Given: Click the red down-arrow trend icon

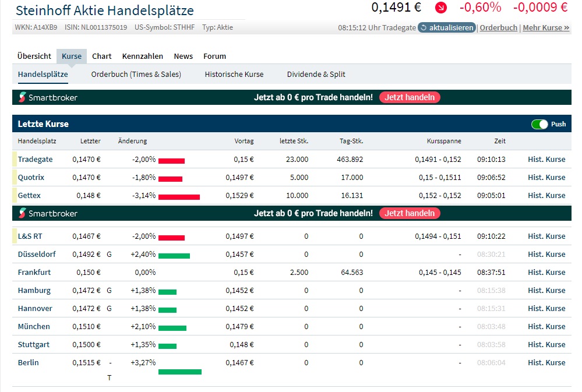Looking at the screenshot, I should click(441, 8).
